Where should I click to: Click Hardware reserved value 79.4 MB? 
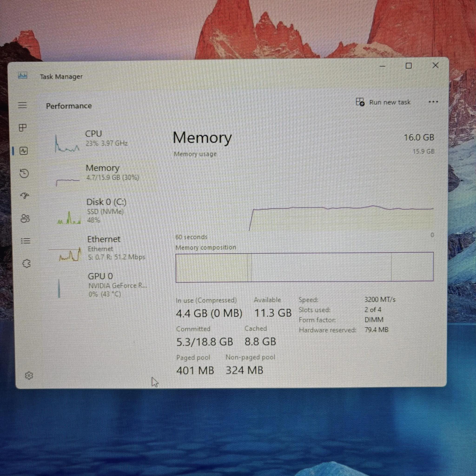click(376, 330)
